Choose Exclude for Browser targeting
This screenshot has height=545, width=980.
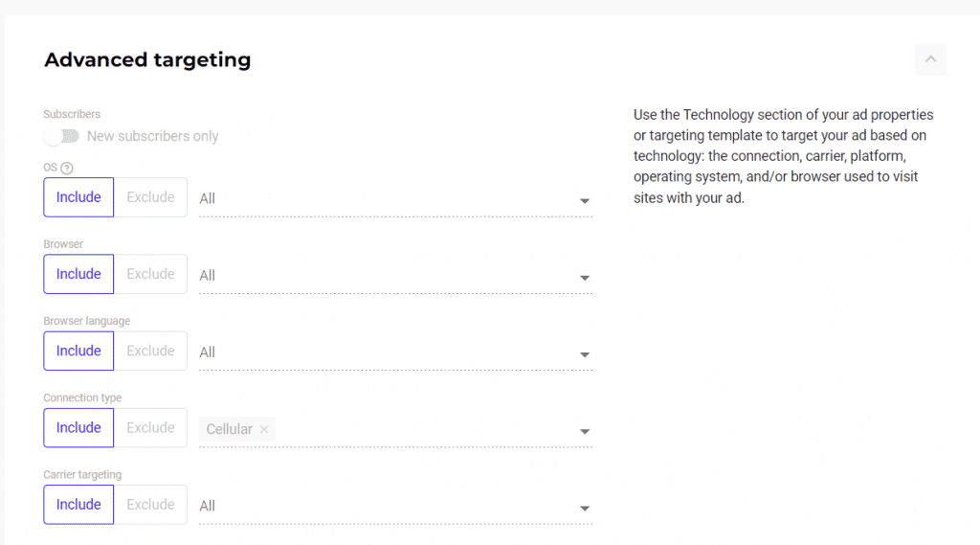click(150, 274)
